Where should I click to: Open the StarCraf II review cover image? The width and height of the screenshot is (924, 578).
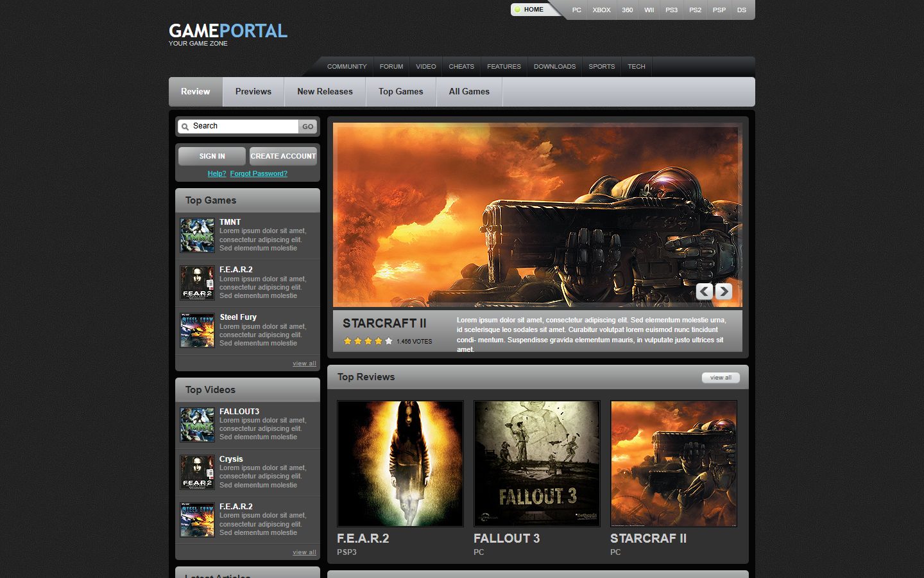click(674, 464)
